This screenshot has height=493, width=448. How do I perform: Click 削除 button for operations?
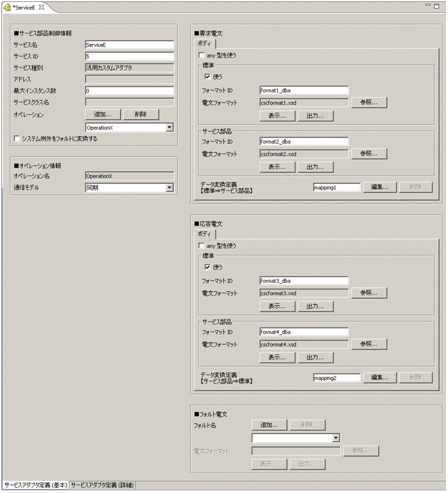coord(141,115)
